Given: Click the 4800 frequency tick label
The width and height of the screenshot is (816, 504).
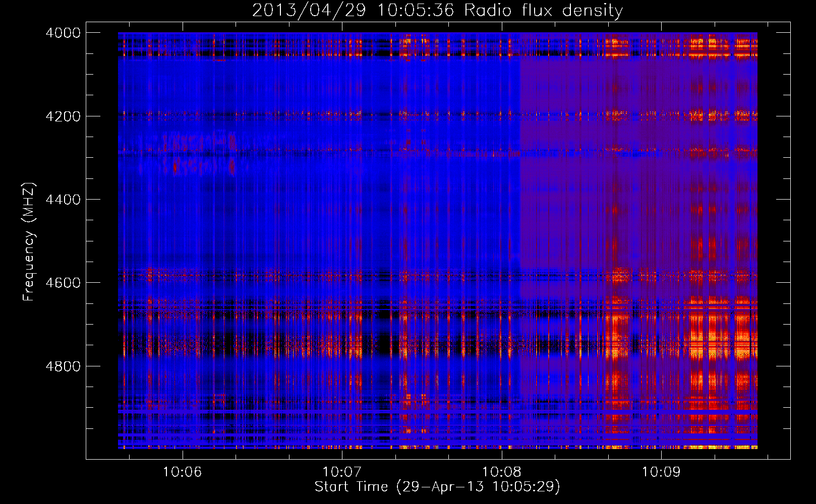Looking at the screenshot, I should (x=63, y=366).
